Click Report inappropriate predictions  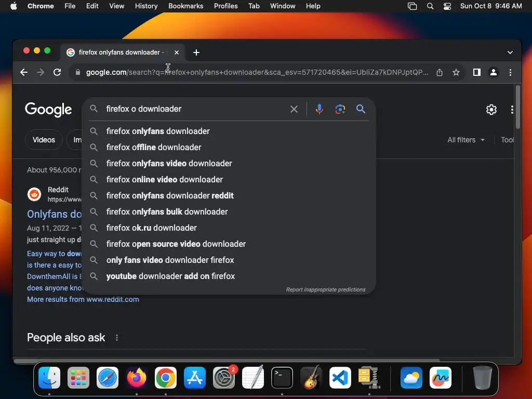[x=326, y=289]
